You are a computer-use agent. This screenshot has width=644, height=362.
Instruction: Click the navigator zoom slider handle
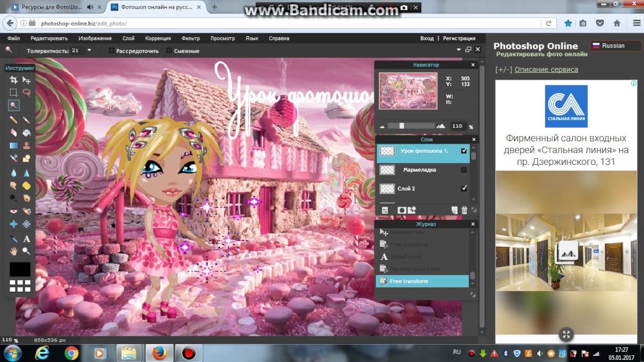click(401, 126)
